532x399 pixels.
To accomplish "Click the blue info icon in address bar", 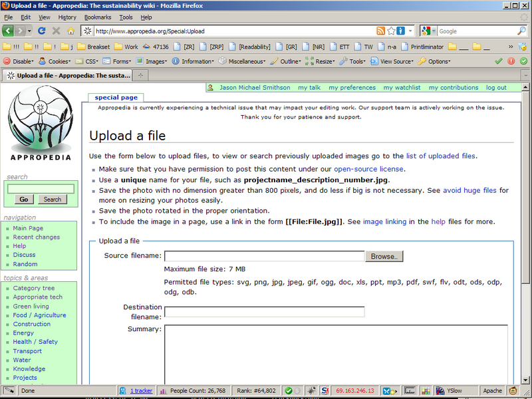I will click(401, 31).
